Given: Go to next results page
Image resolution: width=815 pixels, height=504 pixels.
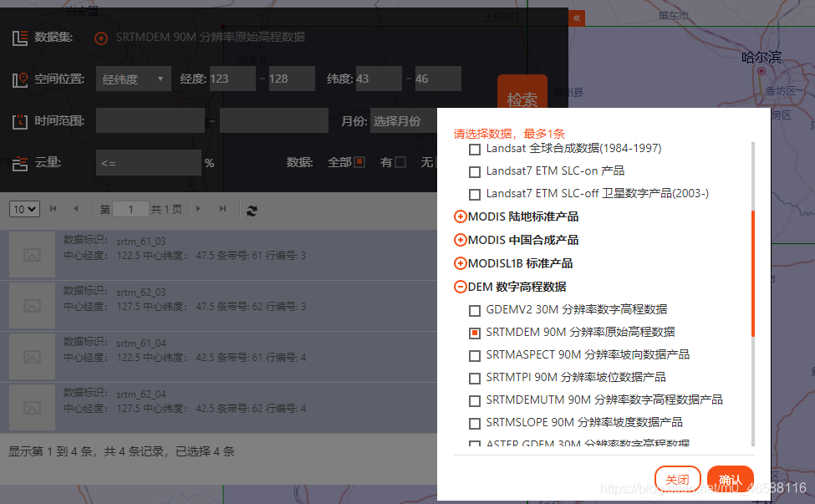Looking at the screenshot, I should (x=198, y=209).
